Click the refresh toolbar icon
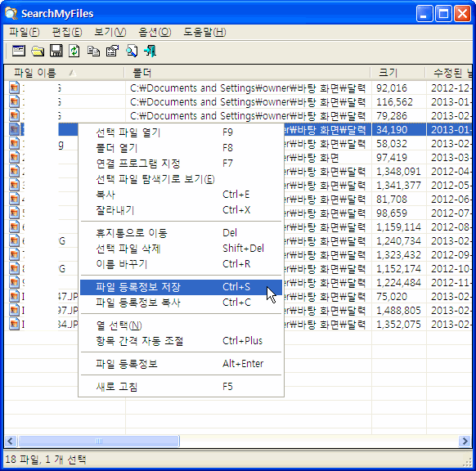The height and width of the screenshot is (471, 476). (74, 51)
